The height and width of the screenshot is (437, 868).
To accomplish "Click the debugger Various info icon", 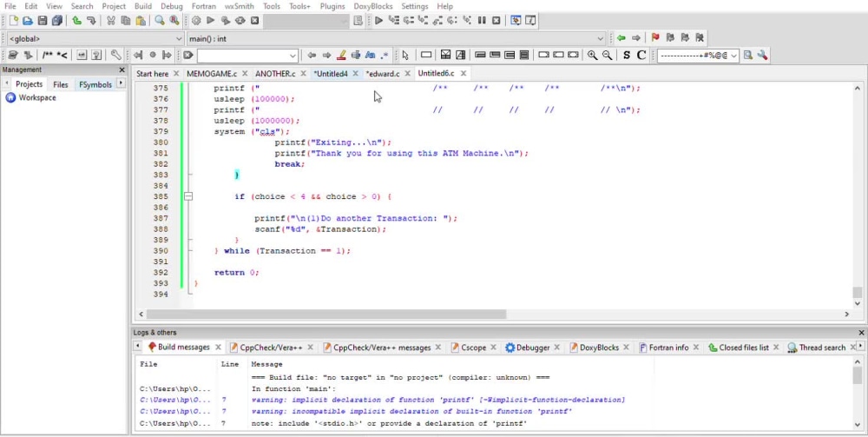I will (530, 21).
